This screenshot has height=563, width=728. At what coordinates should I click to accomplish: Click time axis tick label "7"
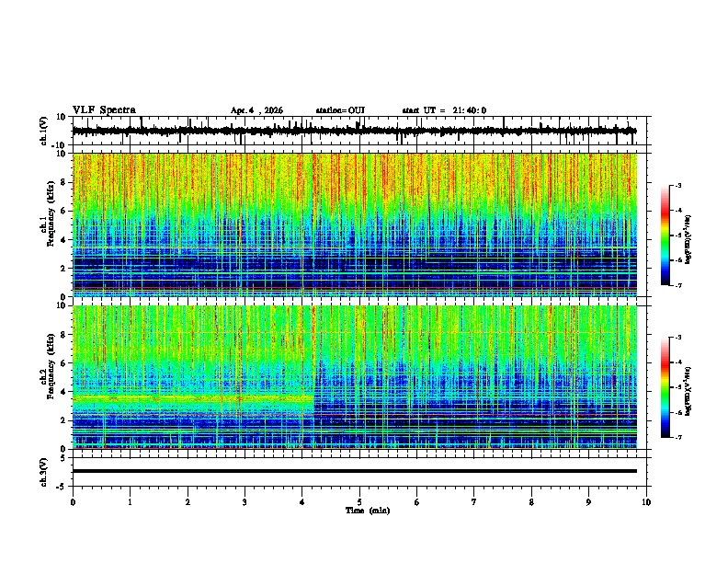point(474,502)
